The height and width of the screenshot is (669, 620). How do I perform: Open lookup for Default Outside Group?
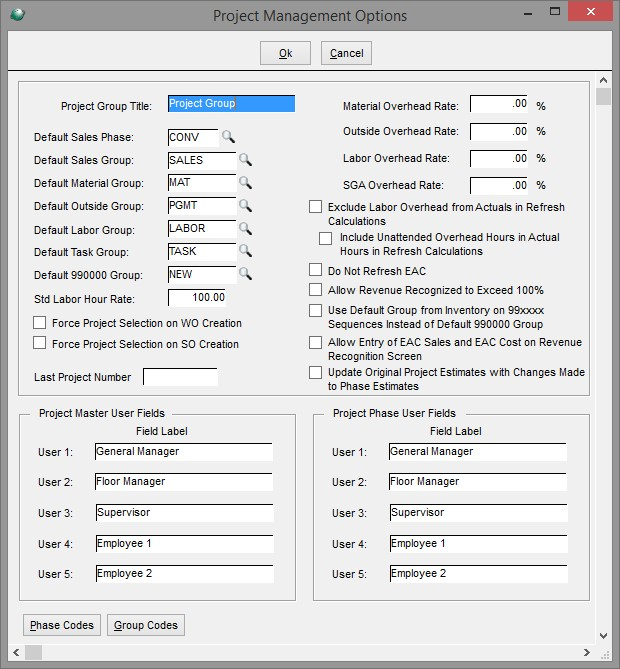pos(245,206)
